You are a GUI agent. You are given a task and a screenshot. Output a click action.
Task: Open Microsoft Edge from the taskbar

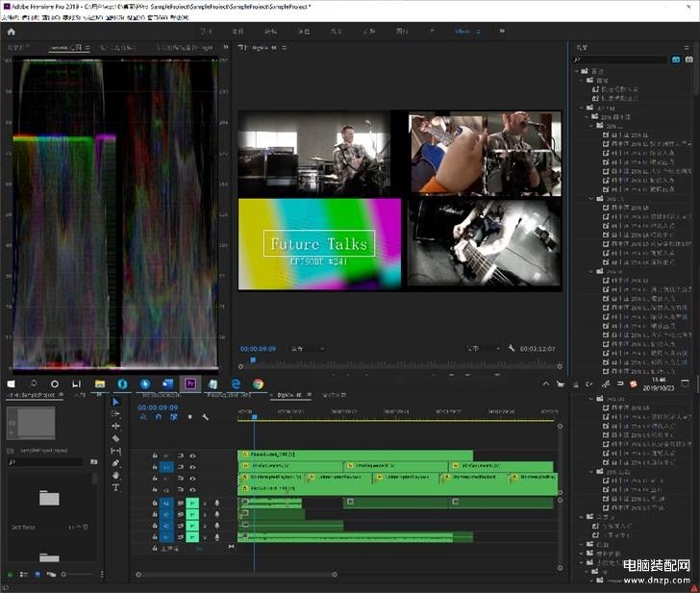pyautogui.click(x=236, y=383)
